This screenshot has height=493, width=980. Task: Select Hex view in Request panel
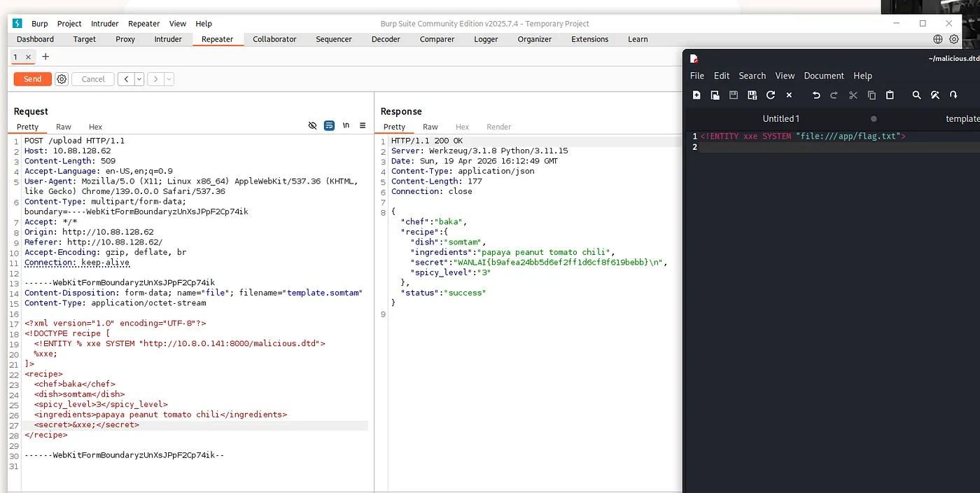[95, 127]
